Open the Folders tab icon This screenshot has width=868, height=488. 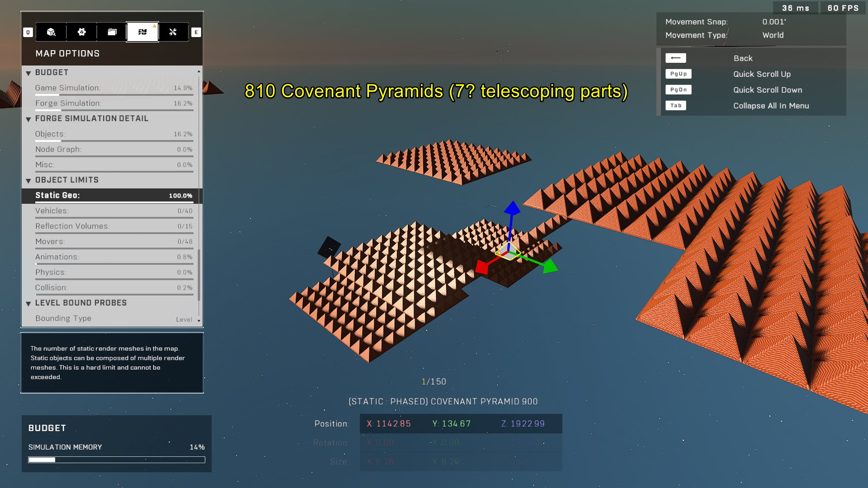[112, 32]
